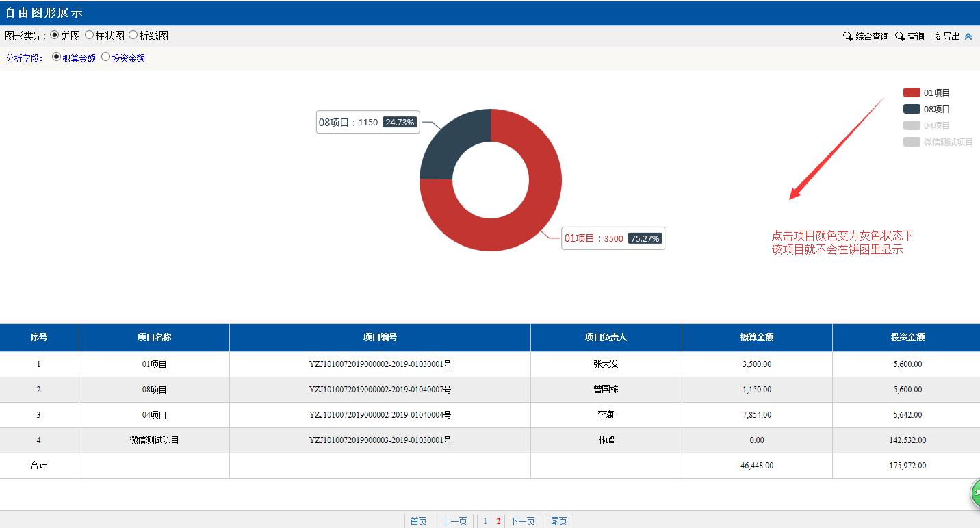Select the 折线图 chart type radio
The width and height of the screenshot is (980, 528).
pyautogui.click(x=133, y=35)
